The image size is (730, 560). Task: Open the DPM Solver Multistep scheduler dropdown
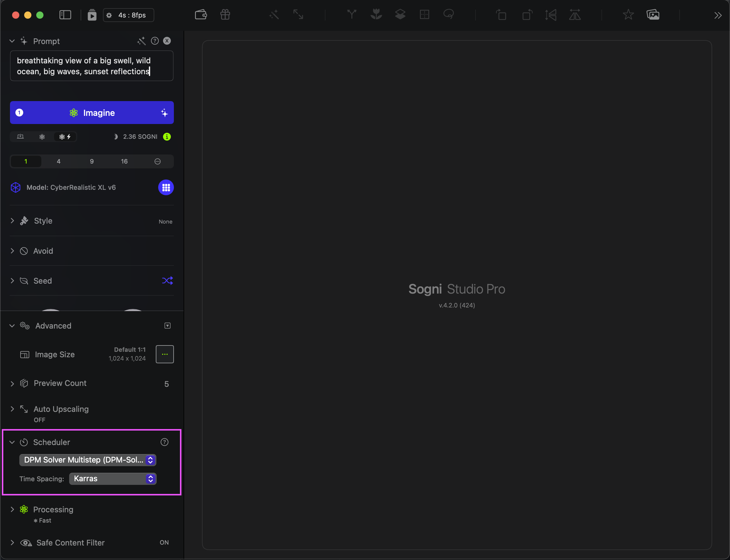(88, 460)
